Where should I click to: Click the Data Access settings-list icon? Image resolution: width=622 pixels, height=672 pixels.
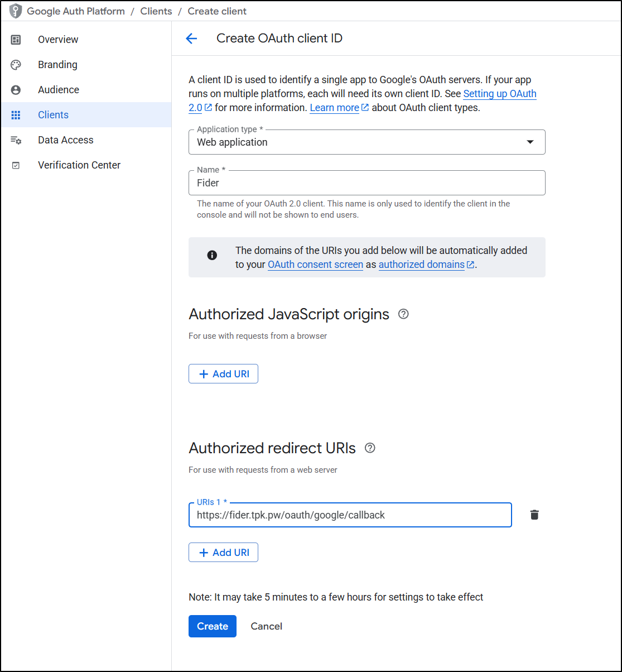[x=16, y=140]
